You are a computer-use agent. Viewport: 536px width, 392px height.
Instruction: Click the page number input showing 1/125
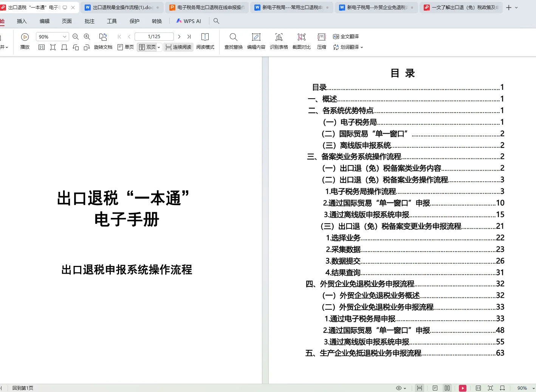coord(154,36)
